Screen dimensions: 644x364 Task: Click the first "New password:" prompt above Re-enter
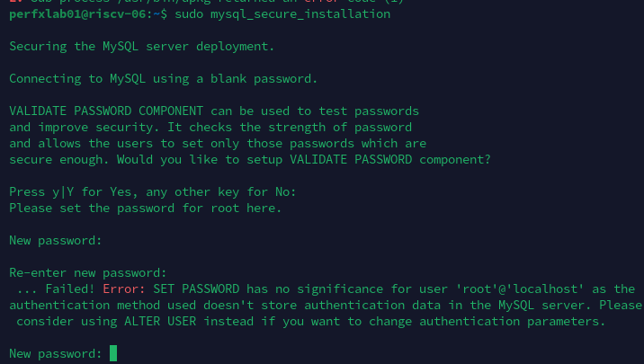54,240
